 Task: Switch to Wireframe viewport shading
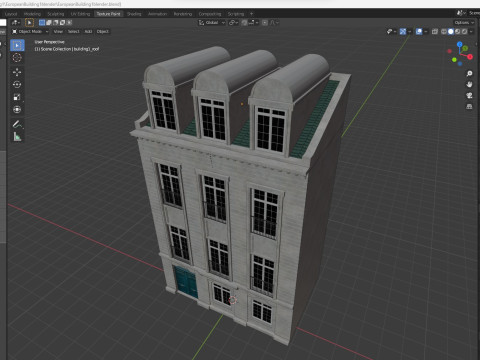click(444, 31)
